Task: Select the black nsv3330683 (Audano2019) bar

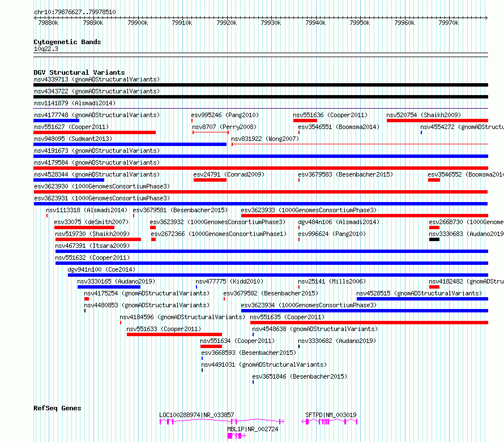Action: (434, 239)
